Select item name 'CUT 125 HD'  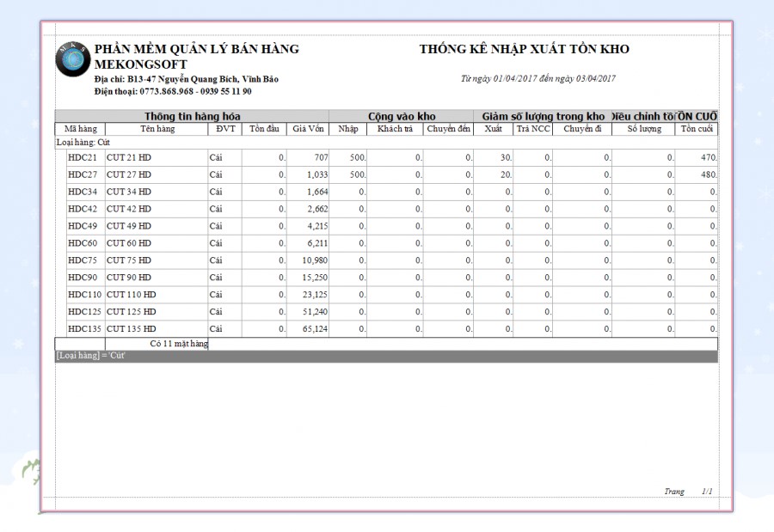click(x=132, y=312)
